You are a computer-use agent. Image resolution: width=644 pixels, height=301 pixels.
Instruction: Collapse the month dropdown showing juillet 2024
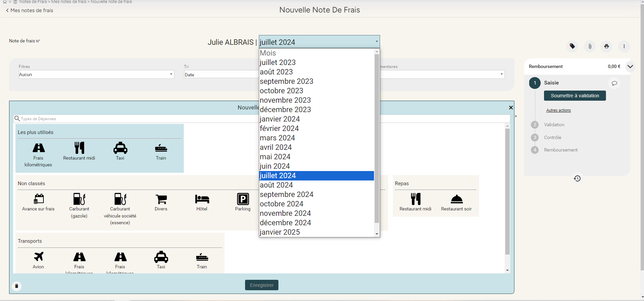coord(319,42)
